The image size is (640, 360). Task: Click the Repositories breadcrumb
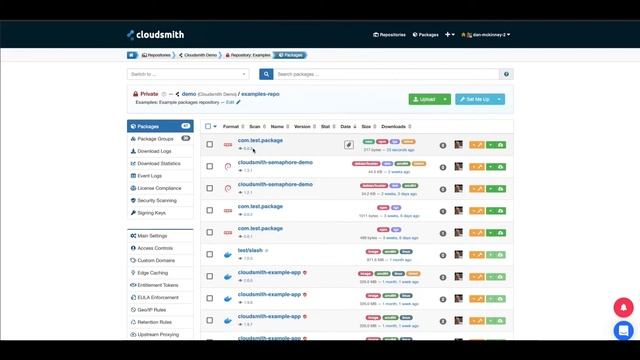[x=156, y=55]
